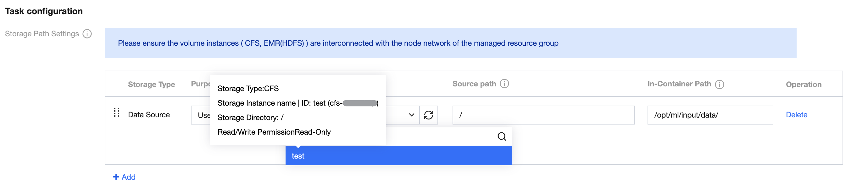Image resolution: width=868 pixels, height=186 pixels.
Task: Click the plus icon beside Add
Action: tap(116, 177)
